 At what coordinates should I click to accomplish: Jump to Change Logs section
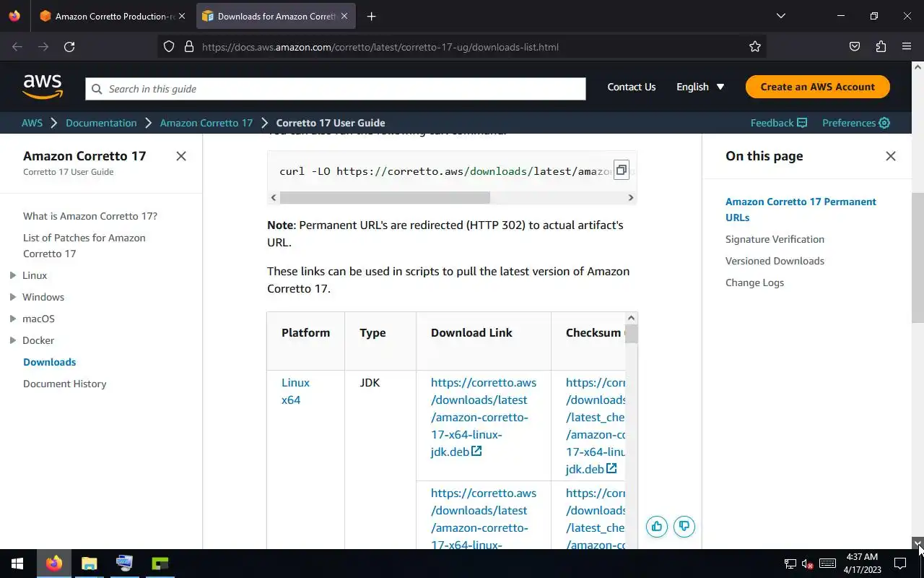click(754, 282)
